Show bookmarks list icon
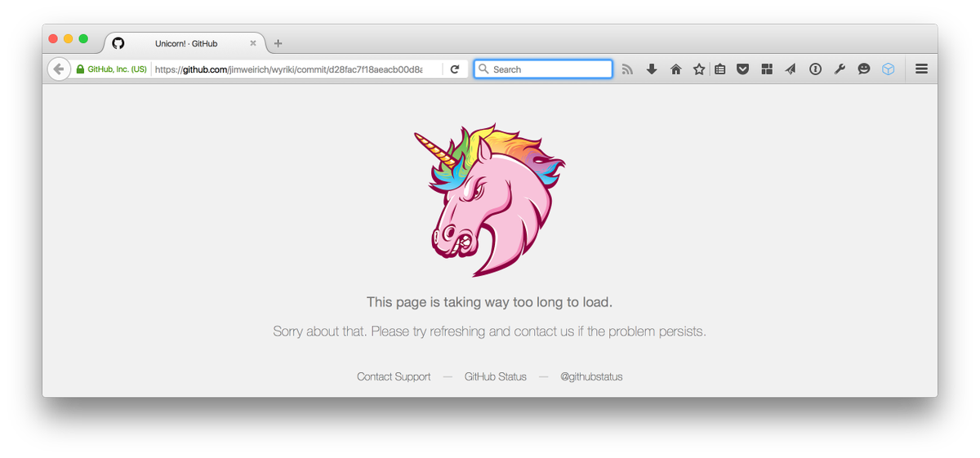Viewport: 980px width, 458px height. point(719,69)
